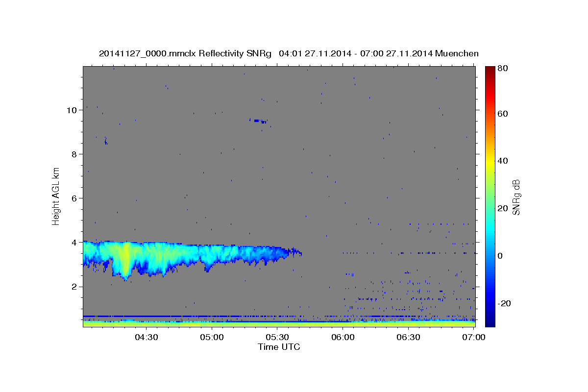The width and height of the screenshot is (588, 392).
Task: Click the yellow-green ground echo band at plot bottom
Action: [x=279, y=324]
